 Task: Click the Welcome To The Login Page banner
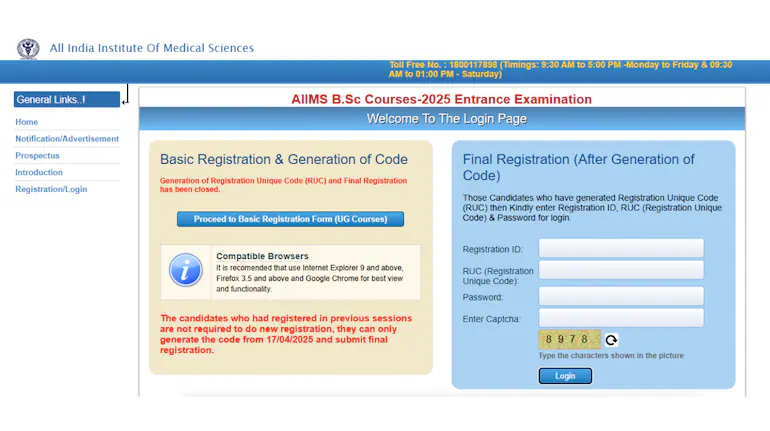[446, 119]
